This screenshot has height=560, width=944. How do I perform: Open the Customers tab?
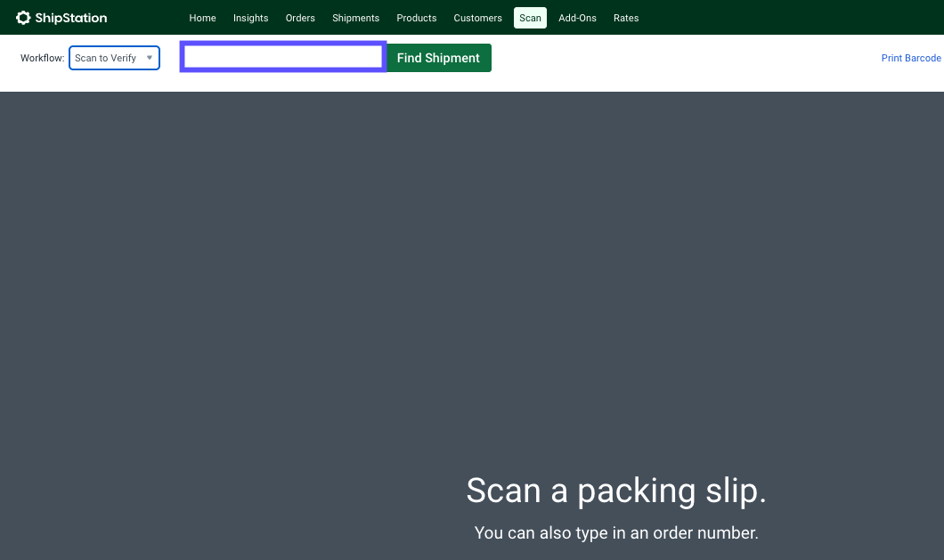[x=477, y=18]
